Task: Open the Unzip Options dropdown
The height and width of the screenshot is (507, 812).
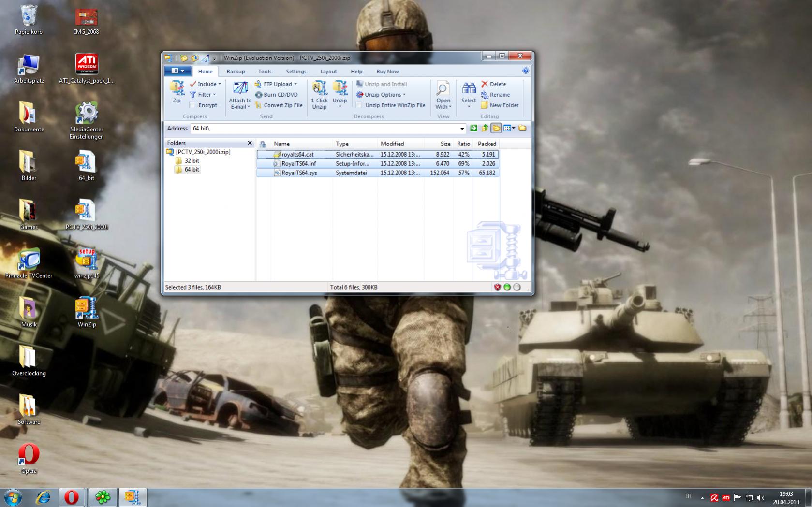Action: click(x=381, y=95)
